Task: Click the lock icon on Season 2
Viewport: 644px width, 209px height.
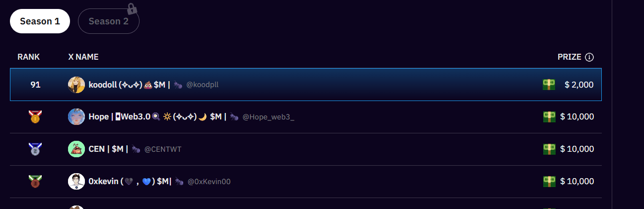Action: (132, 8)
